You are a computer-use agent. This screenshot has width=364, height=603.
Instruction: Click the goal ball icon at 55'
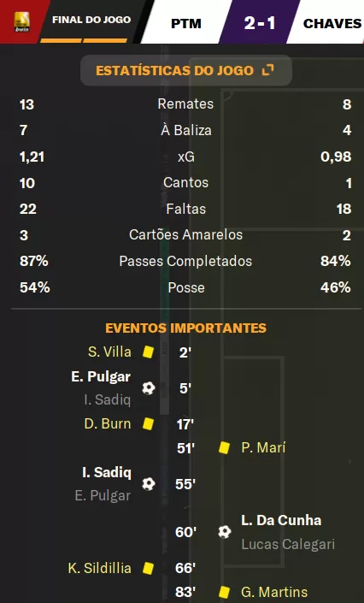pyautogui.click(x=149, y=484)
